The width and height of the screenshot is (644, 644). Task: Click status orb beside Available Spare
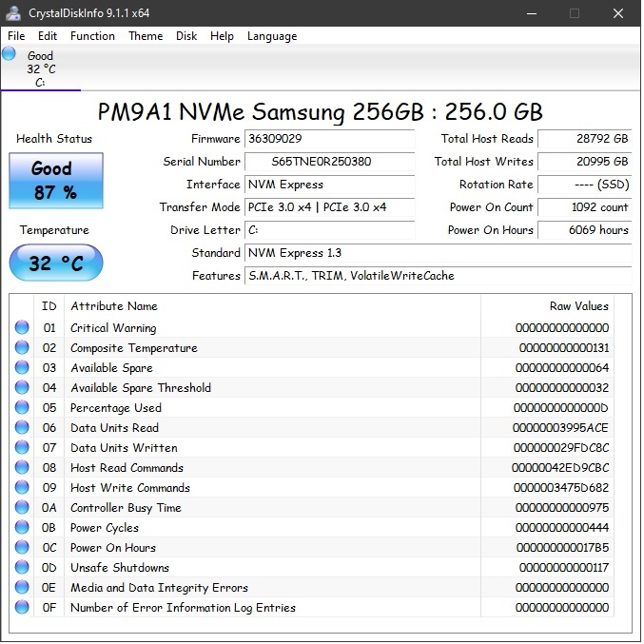click(x=22, y=368)
